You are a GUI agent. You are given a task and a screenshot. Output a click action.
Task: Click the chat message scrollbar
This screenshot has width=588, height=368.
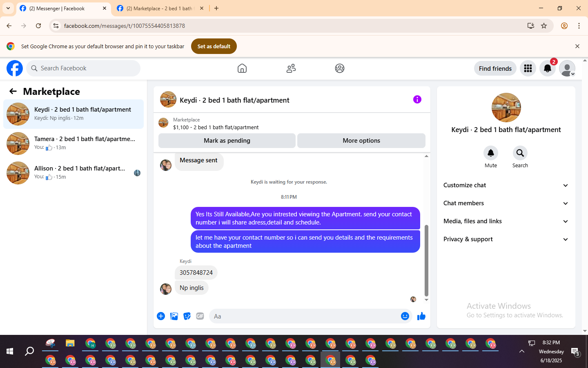(x=426, y=260)
